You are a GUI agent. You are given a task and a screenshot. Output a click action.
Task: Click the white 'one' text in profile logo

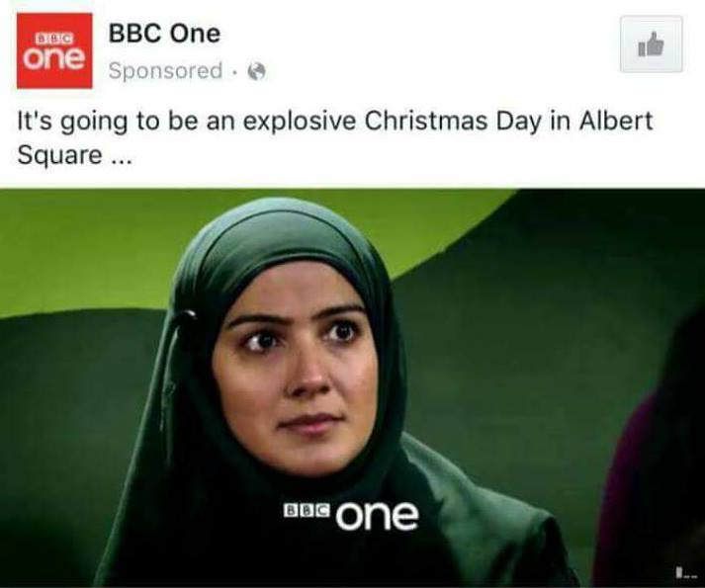(54, 59)
